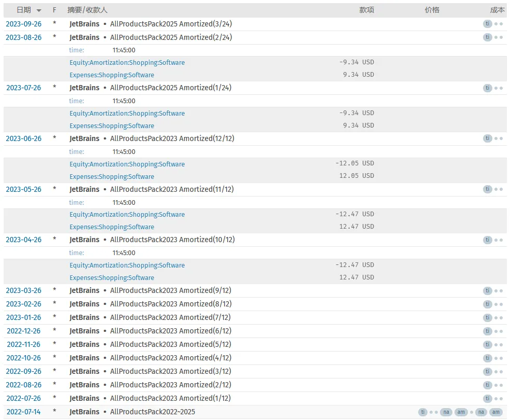Click narration 'AllProductsPack2023 Amortized(5/12)'
Viewport: 510px width, 420px height.
click(x=171, y=344)
